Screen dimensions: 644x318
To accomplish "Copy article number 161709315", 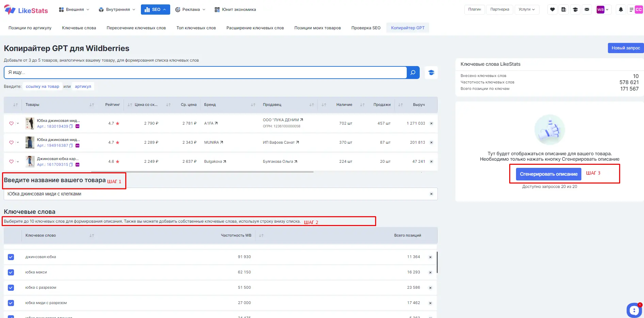I will [x=71, y=164].
